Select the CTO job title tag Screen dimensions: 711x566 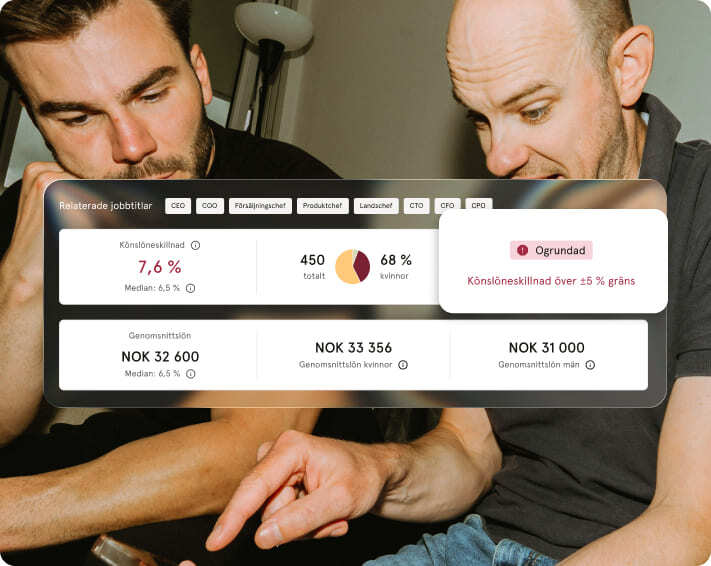[416, 206]
